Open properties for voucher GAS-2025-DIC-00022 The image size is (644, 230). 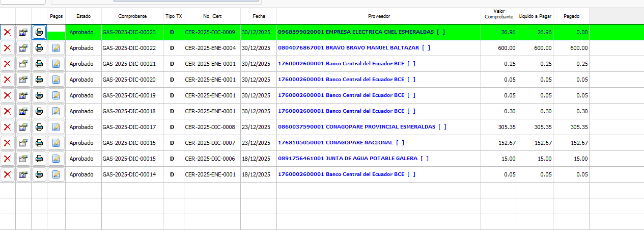coord(23,48)
